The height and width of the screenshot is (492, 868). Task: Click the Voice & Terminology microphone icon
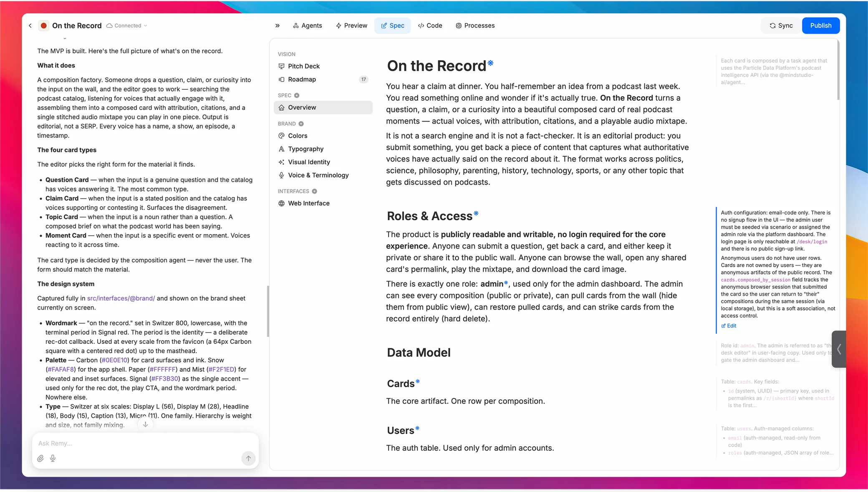point(281,175)
